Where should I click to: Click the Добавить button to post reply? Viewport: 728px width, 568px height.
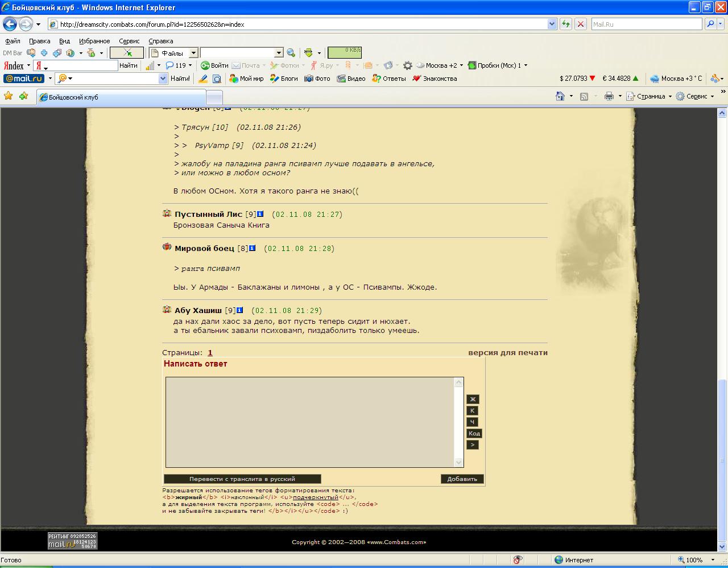click(462, 479)
